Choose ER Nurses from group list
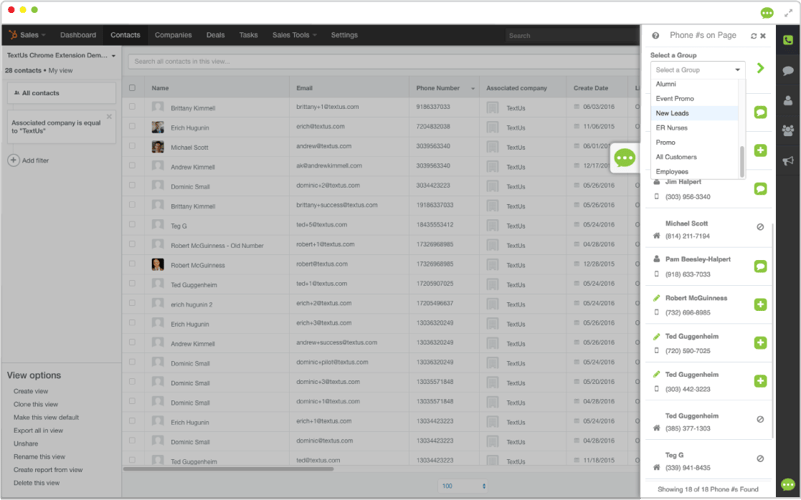 point(695,128)
